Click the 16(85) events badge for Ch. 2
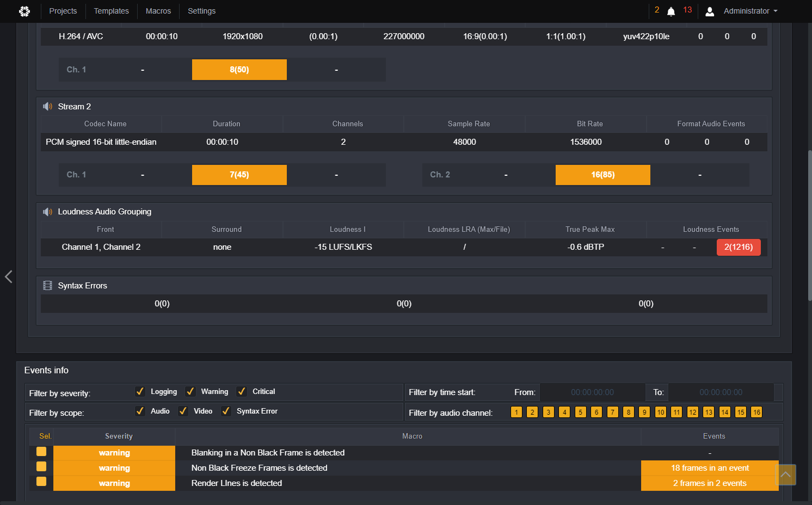The width and height of the screenshot is (812, 505). tap(603, 175)
